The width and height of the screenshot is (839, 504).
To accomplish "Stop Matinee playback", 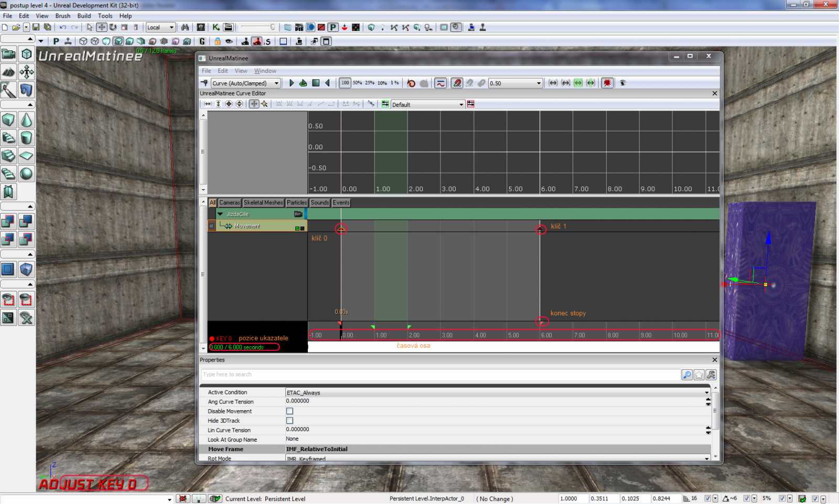I will pyautogui.click(x=316, y=83).
